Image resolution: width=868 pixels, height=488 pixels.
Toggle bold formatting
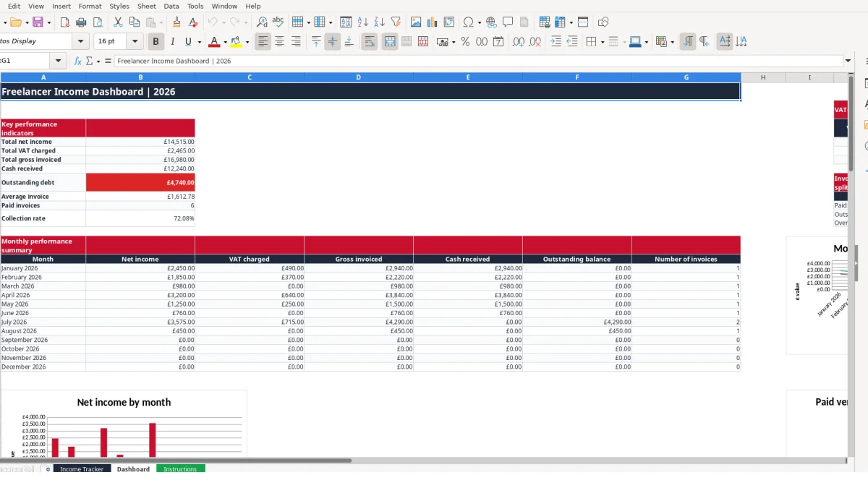156,42
